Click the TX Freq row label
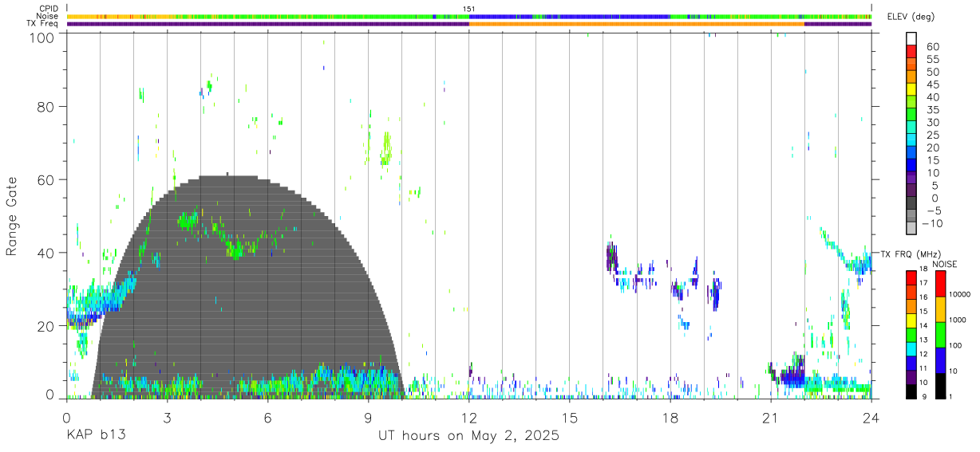This screenshot has height=452, width=980. point(42,23)
